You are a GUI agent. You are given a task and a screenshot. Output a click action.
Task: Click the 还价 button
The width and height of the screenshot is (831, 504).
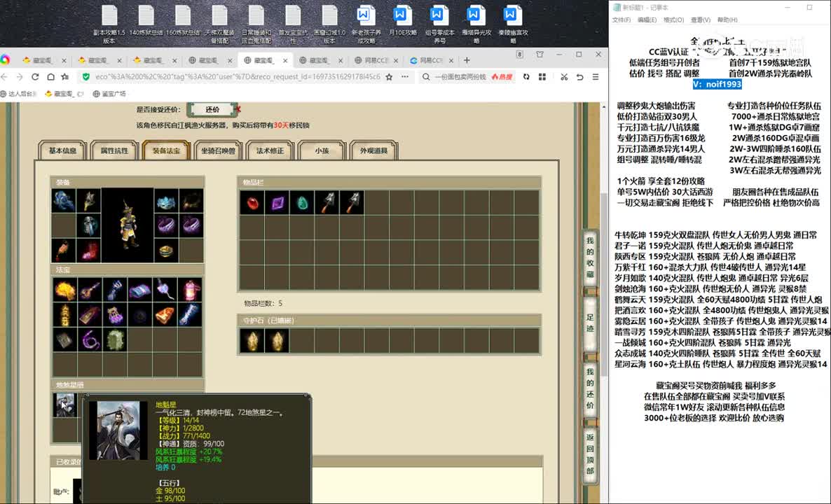point(212,110)
